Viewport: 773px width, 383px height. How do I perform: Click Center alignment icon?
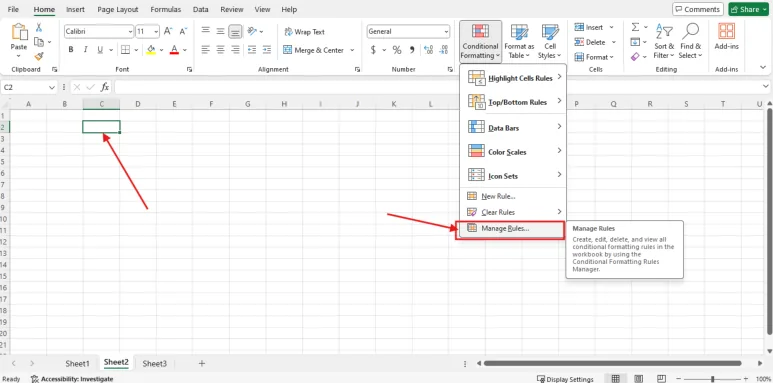click(x=220, y=50)
